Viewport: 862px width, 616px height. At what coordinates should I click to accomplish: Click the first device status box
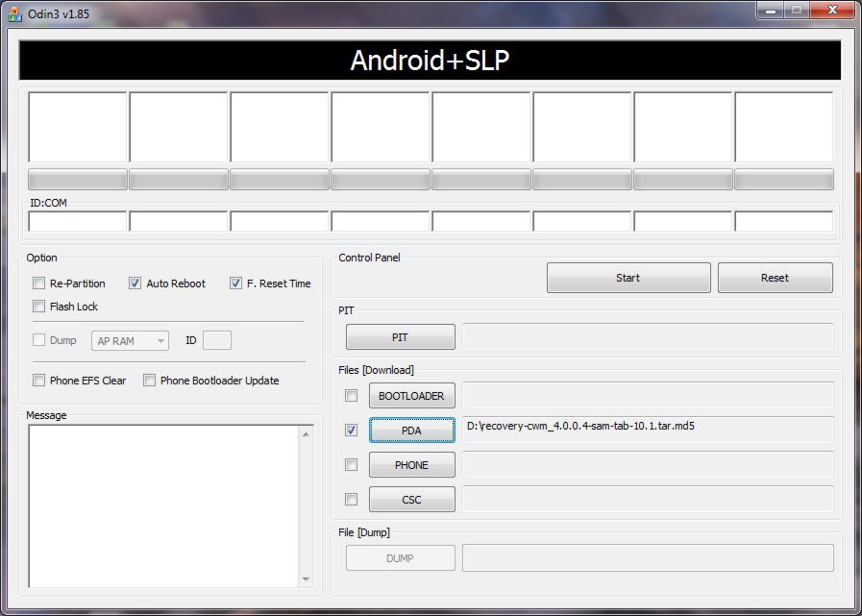[x=78, y=127]
